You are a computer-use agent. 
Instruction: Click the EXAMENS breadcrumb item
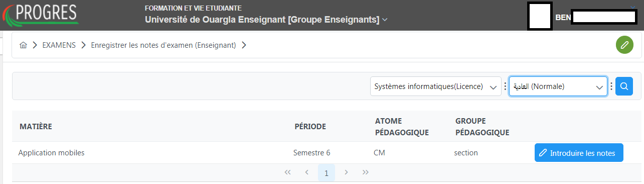tap(59, 45)
